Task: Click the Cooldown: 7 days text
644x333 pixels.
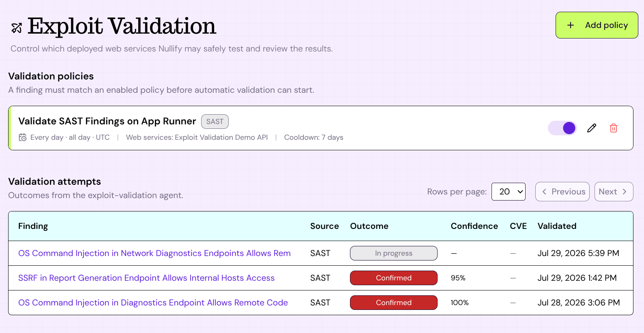Action: pyautogui.click(x=313, y=137)
